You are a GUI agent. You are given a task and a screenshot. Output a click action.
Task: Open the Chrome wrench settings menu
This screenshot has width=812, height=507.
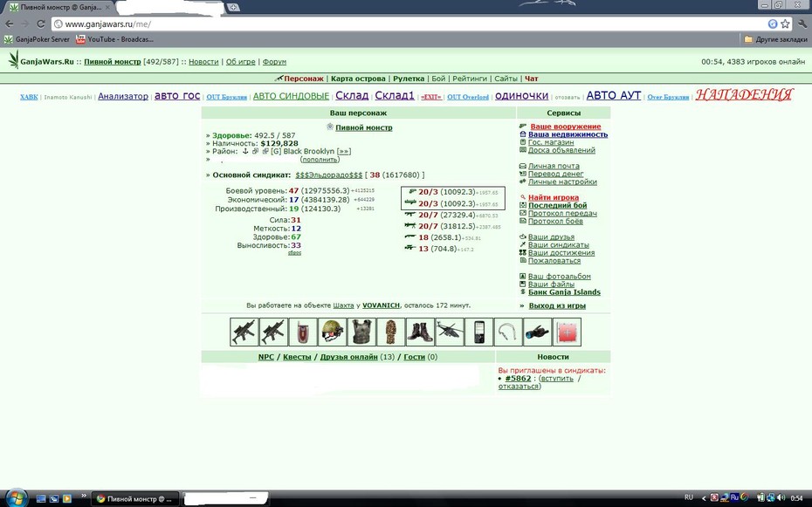click(x=802, y=24)
